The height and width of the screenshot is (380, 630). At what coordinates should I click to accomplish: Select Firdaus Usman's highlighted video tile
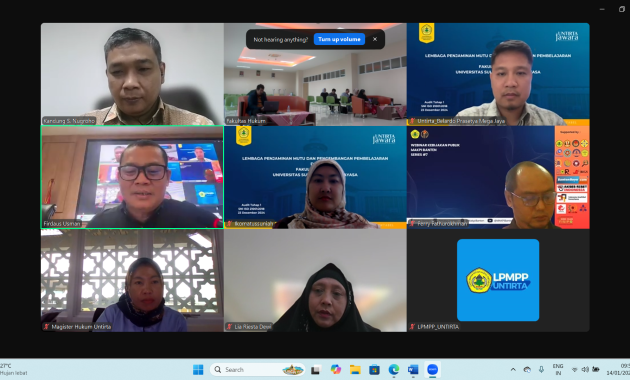click(132, 177)
